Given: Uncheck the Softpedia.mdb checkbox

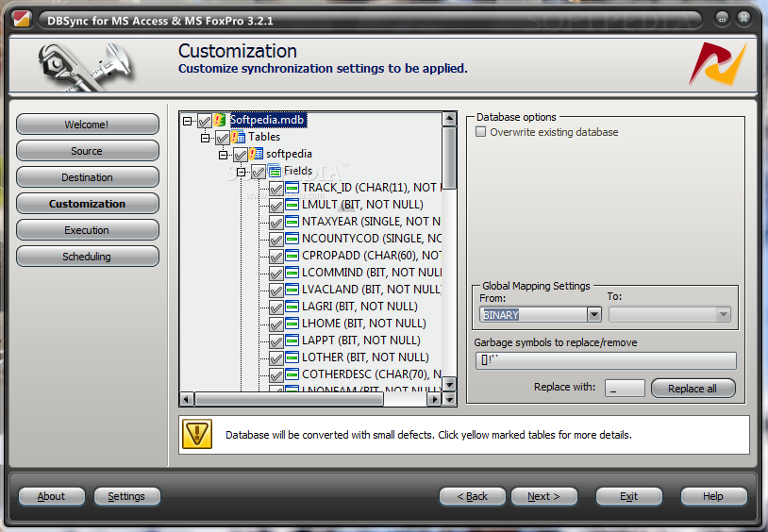Looking at the screenshot, I should click(x=205, y=120).
